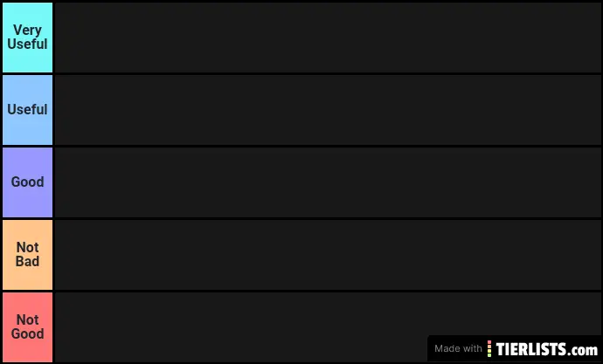Select the Good tier label

tap(27, 182)
